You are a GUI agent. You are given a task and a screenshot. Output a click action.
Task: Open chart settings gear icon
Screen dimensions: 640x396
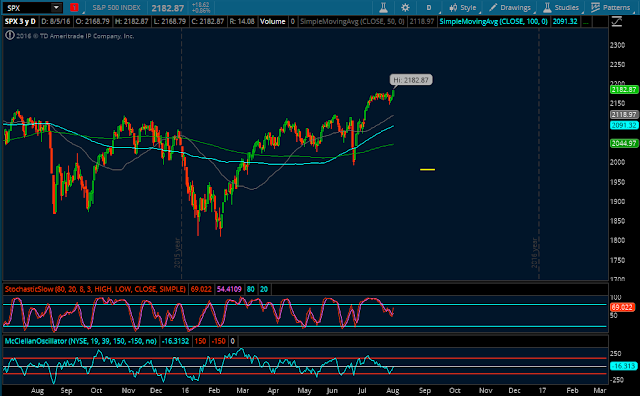(405, 7)
